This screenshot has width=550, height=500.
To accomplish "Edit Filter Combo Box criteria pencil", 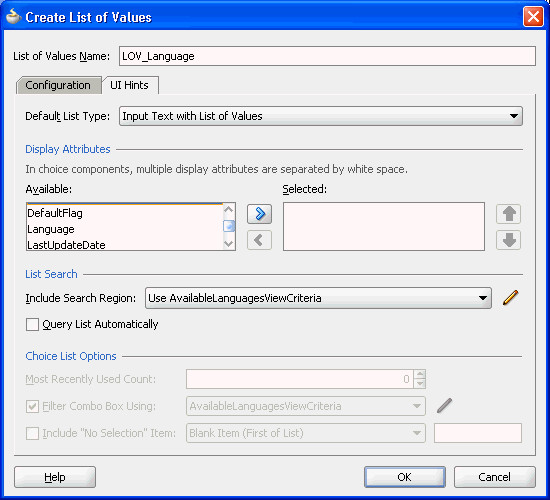I will [444, 406].
